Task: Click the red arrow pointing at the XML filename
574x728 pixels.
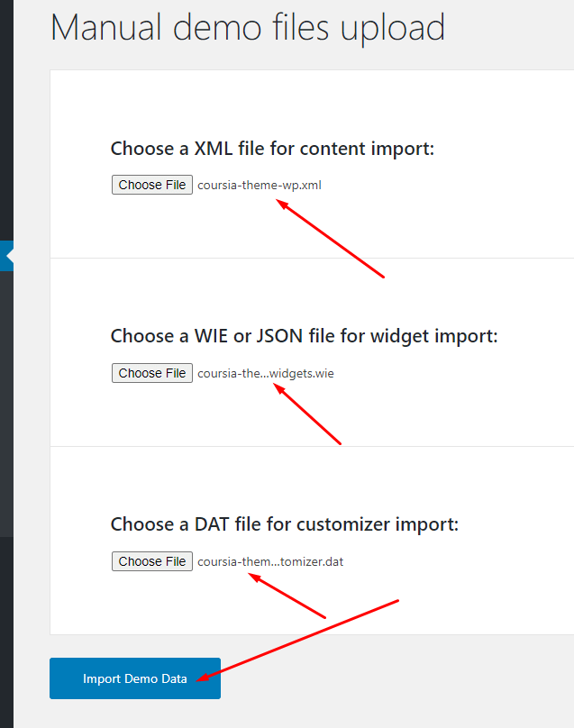Action: pos(330,239)
